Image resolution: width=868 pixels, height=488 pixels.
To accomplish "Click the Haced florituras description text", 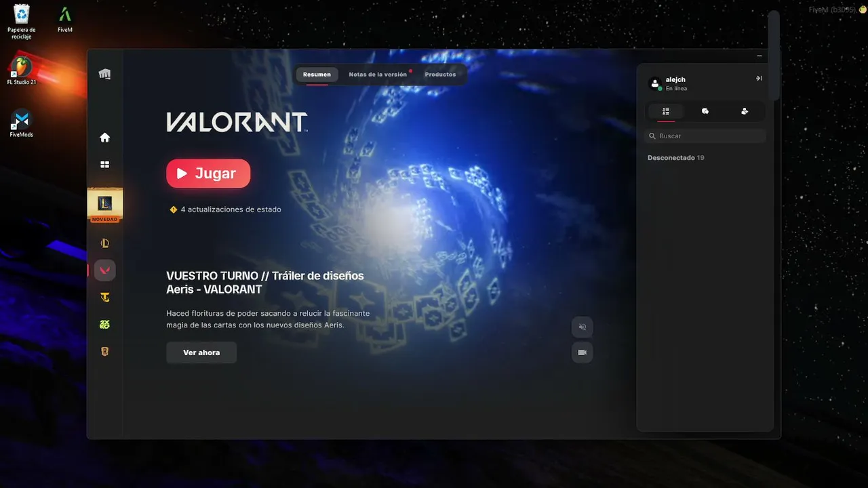I will 268,319.
